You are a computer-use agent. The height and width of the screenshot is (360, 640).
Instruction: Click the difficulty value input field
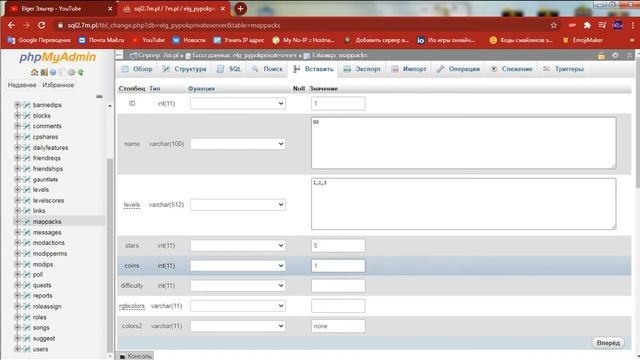(338, 286)
